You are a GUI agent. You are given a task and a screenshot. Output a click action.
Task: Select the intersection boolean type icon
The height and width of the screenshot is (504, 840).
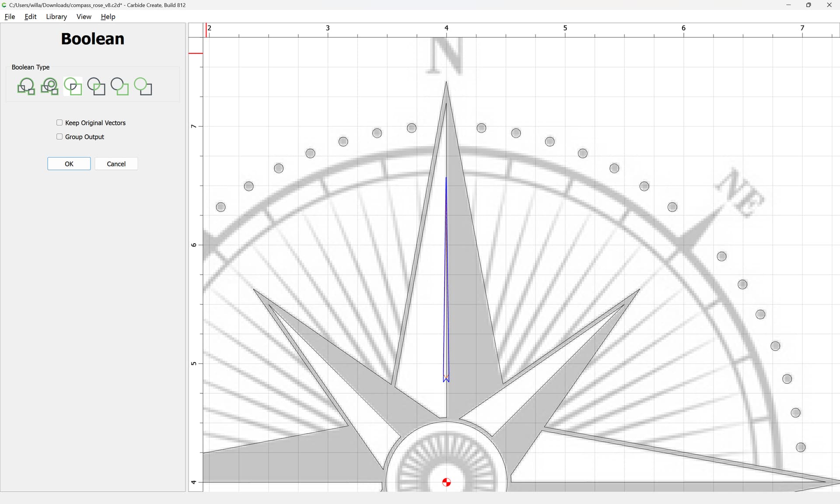[96, 86]
